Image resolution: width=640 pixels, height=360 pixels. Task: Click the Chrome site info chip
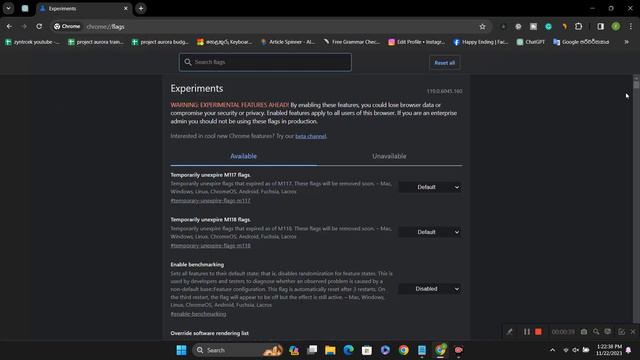68,27
